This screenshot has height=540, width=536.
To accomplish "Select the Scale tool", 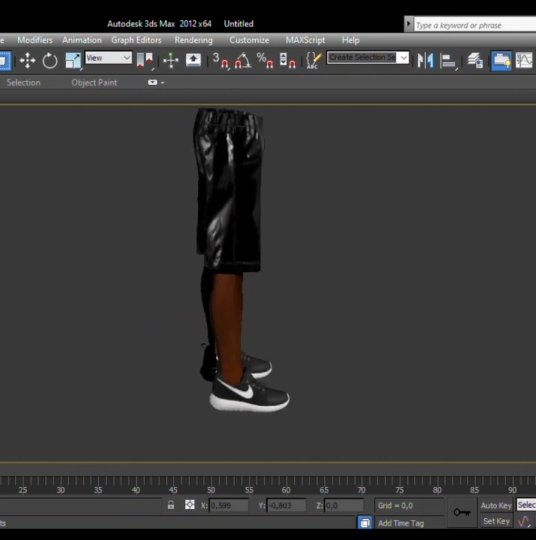I will point(73,61).
